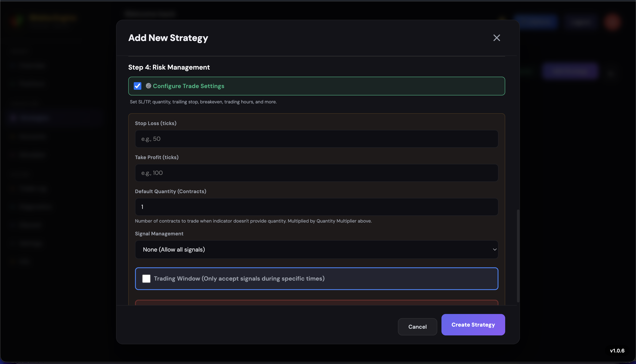
Task: Click the Configure Trade Settings green label
Action: coord(188,86)
